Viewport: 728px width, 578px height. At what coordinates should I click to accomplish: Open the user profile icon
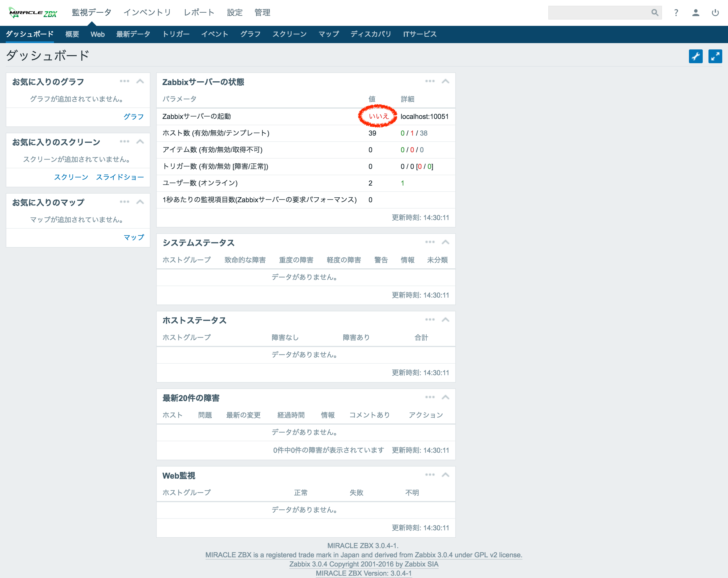pyautogui.click(x=696, y=13)
